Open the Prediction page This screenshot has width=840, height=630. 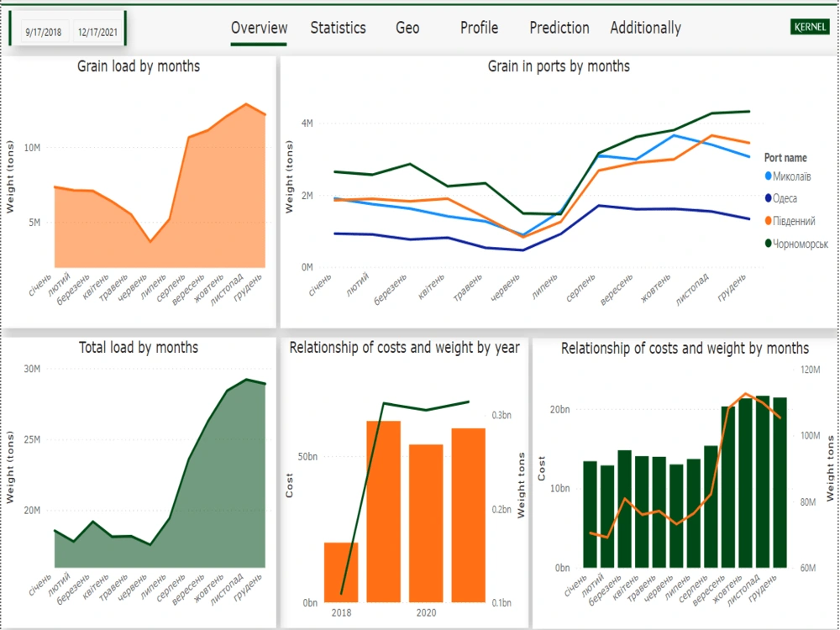(559, 28)
